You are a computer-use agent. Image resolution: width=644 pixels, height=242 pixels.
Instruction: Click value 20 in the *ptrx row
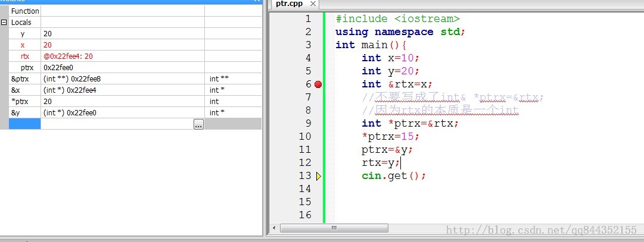48,101
